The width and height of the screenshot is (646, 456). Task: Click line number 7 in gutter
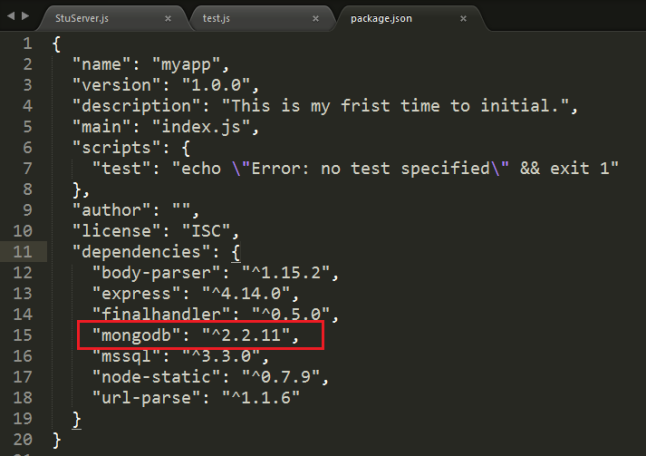[x=28, y=168]
